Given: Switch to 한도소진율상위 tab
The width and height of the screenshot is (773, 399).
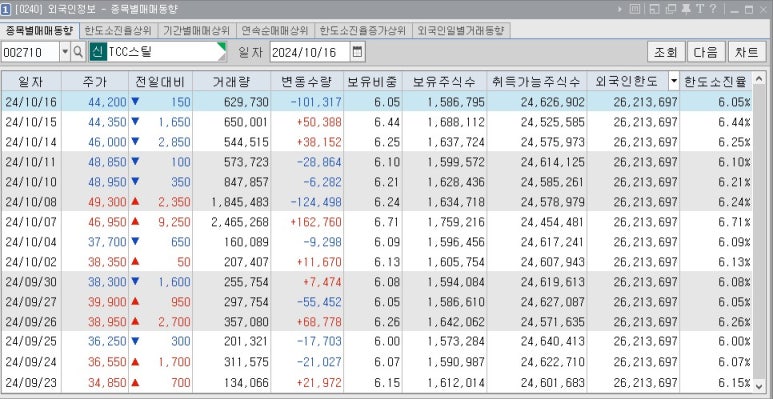Looking at the screenshot, I should (118, 31).
